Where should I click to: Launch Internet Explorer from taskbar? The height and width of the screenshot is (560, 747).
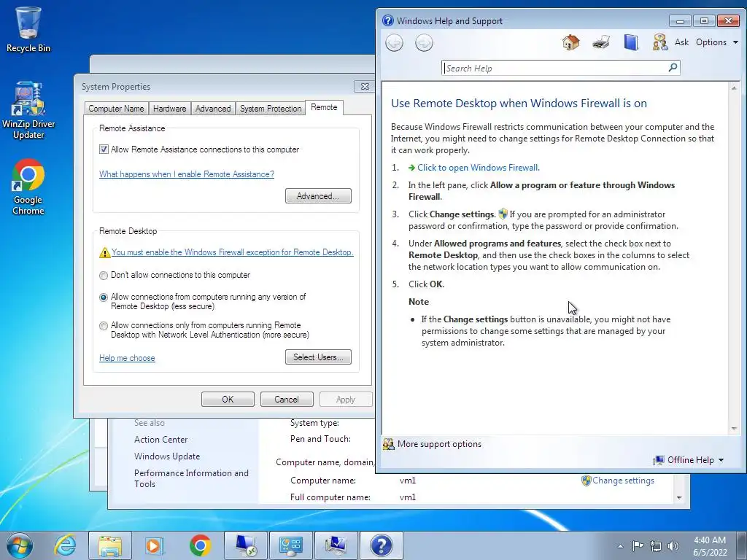pos(65,545)
